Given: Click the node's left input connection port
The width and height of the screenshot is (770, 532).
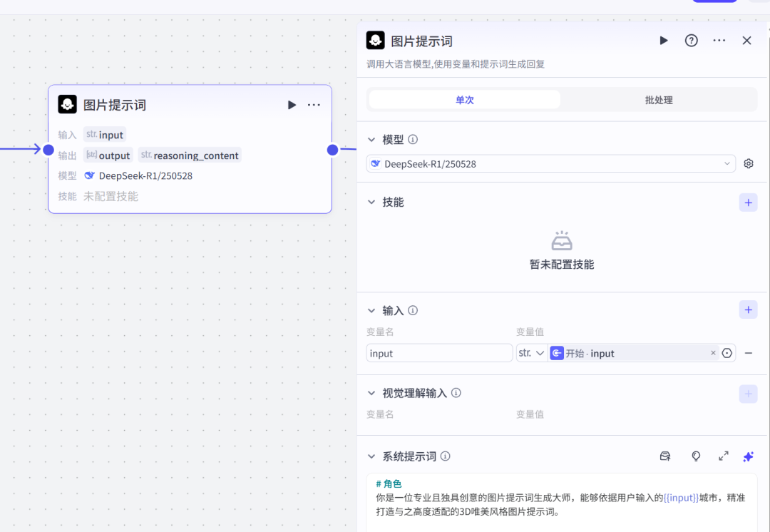Looking at the screenshot, I should click(x=48, y=150).
